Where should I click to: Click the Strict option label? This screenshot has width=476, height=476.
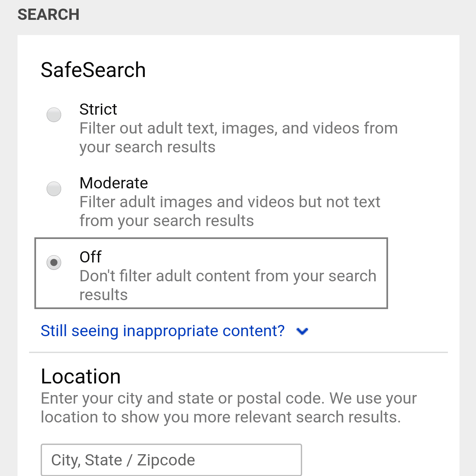pos(98,109)
